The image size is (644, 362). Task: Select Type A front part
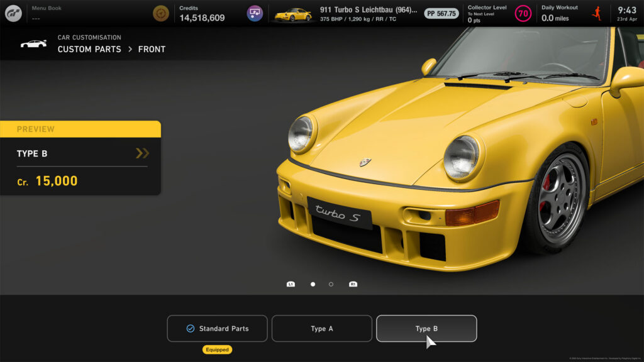322,328
